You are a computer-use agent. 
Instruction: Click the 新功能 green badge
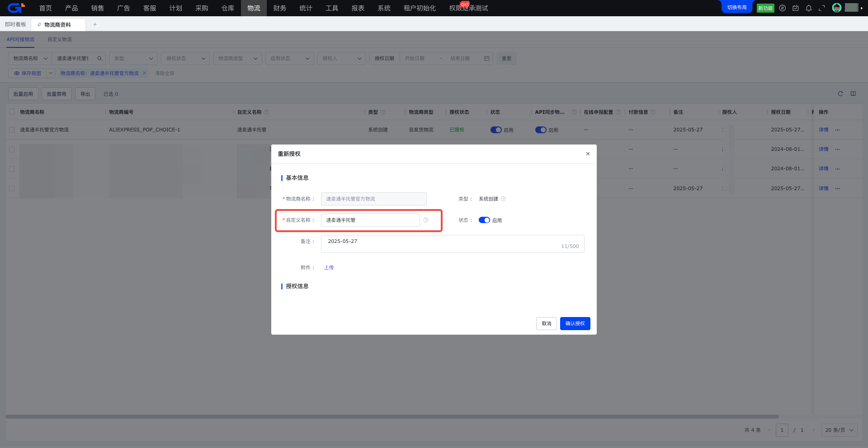coord(765,8)
